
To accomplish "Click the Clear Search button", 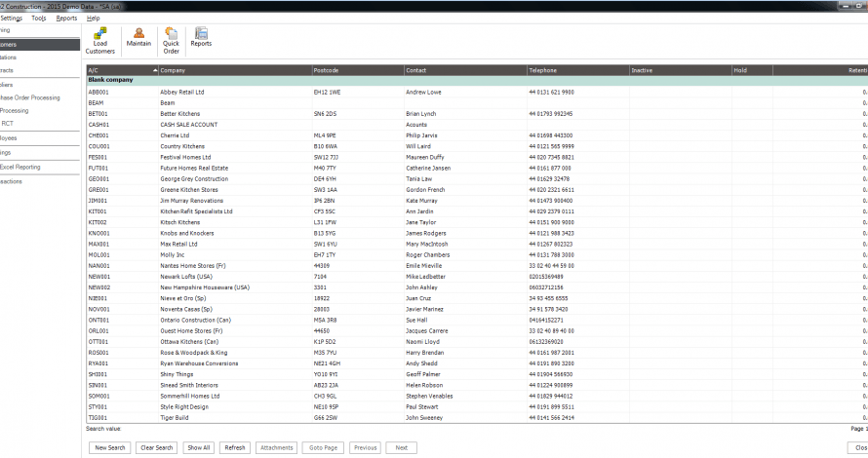I will tap(157, 448).
